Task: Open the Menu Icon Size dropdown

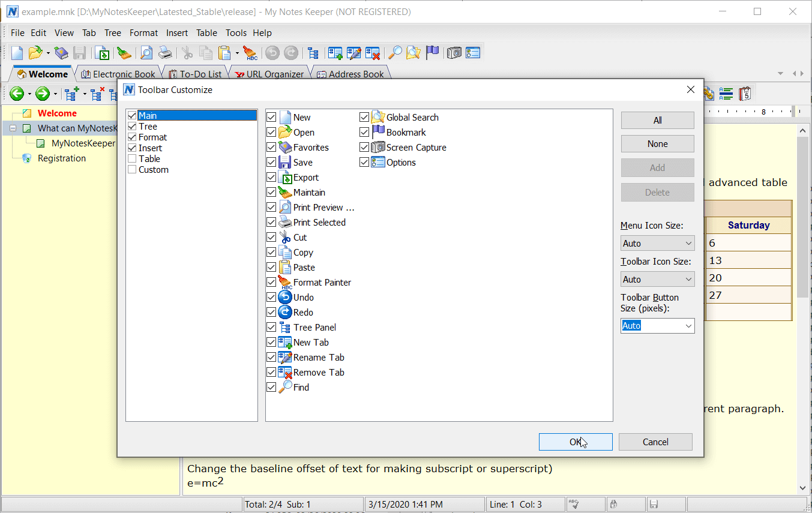Action: coord(658,243)
